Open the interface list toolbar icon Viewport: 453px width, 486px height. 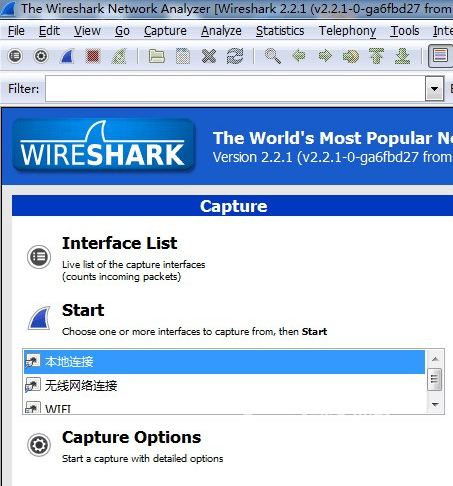pyautogui.click(x=15, y=56)
